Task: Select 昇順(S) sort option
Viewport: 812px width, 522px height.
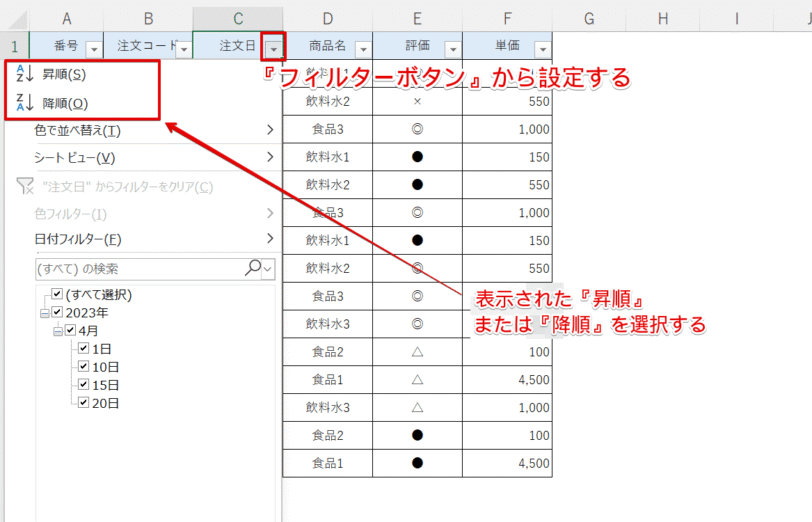Action: click(x=64, y=75)
